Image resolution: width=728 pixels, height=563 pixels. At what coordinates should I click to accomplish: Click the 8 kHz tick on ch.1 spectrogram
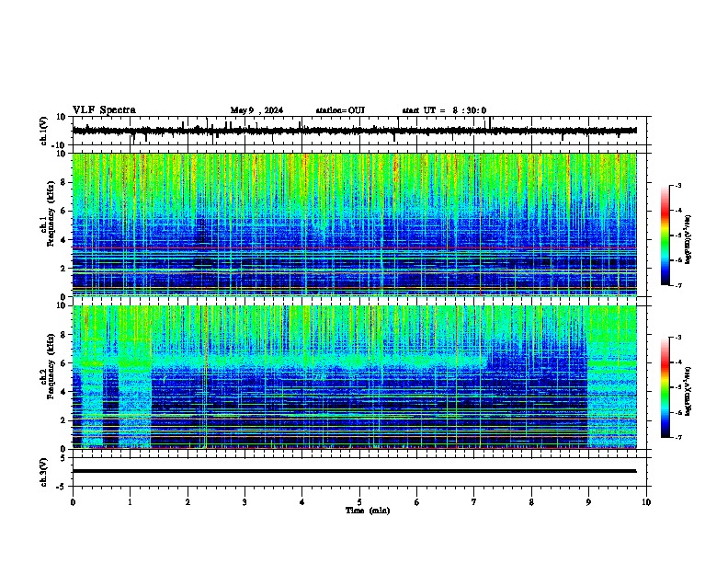coord(63,182)
